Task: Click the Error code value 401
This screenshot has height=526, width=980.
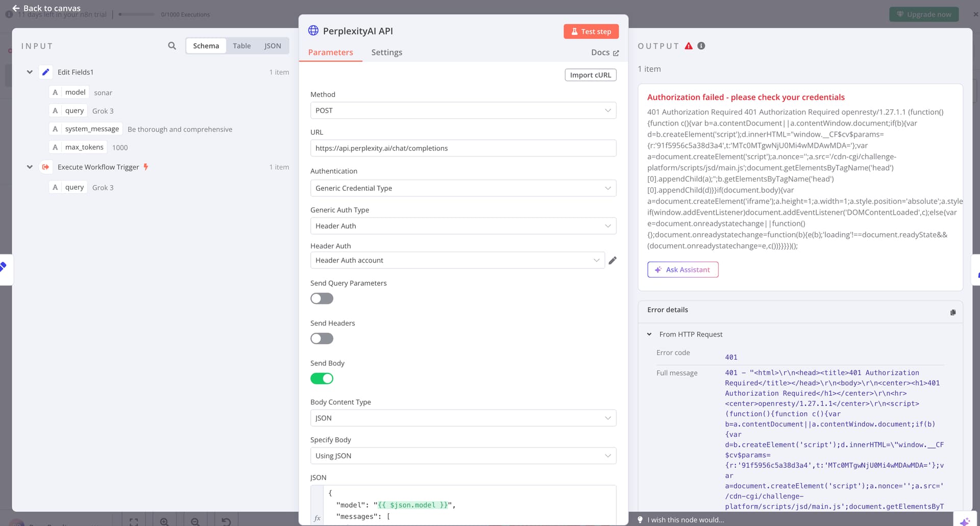Action: [x=731, y=357]
